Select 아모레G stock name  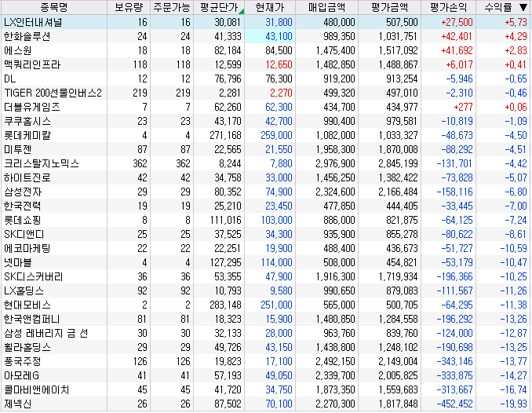(21, 376)
